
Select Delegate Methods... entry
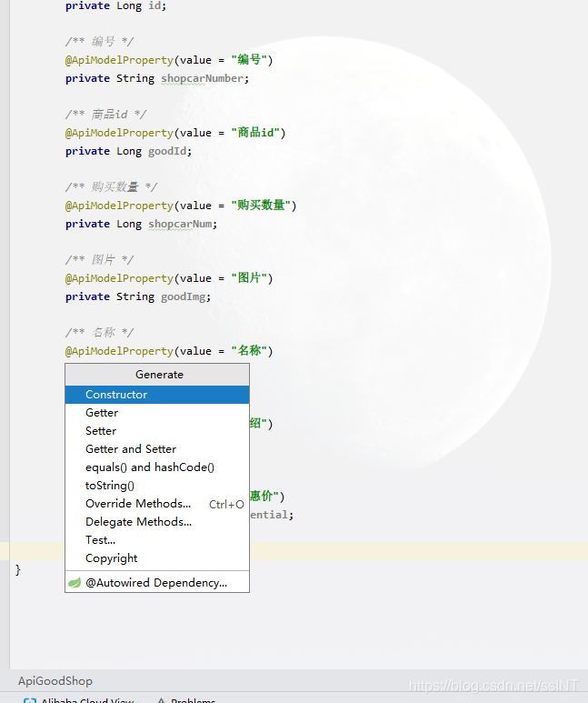pos(138,522)
